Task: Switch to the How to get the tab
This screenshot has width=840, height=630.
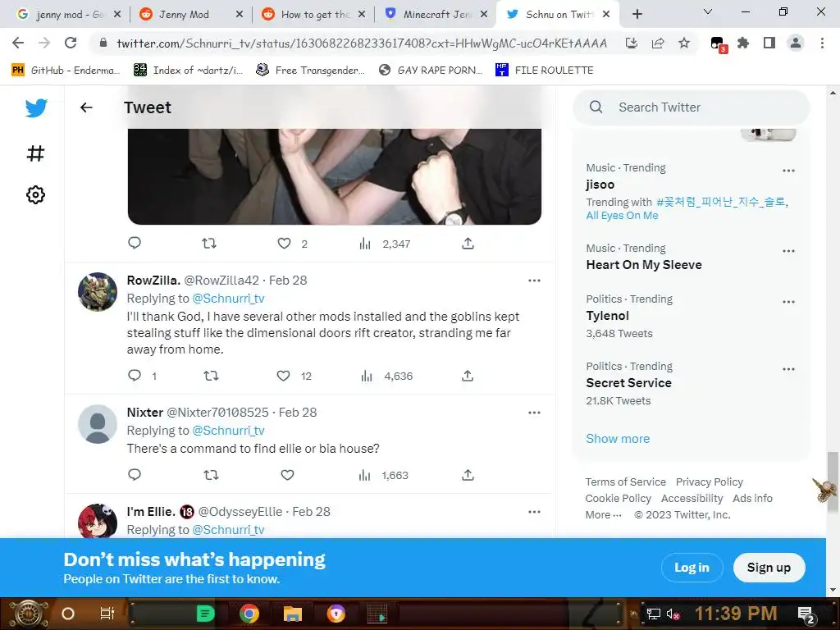Action: coord(313,15)
